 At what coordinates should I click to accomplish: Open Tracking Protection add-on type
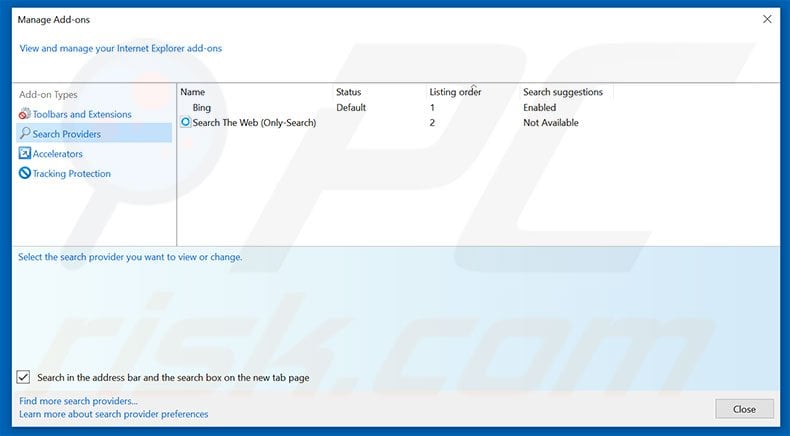click(72, 173)
